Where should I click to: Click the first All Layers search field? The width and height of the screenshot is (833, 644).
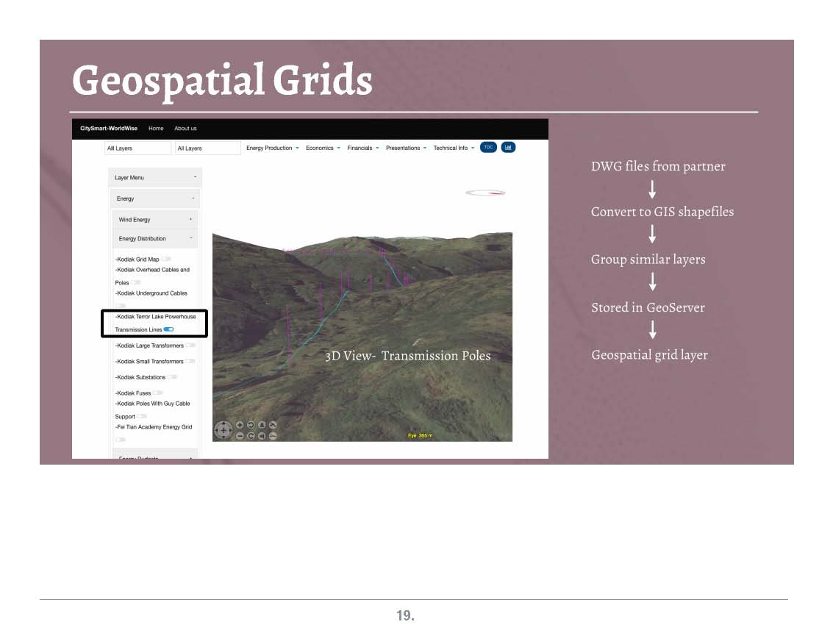[137, 148]
